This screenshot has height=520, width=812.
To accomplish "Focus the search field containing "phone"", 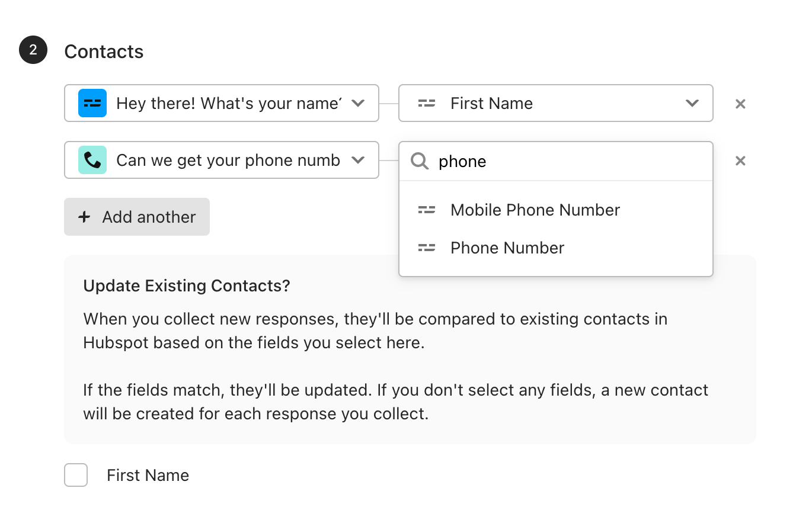I will [x=556, y=161].
